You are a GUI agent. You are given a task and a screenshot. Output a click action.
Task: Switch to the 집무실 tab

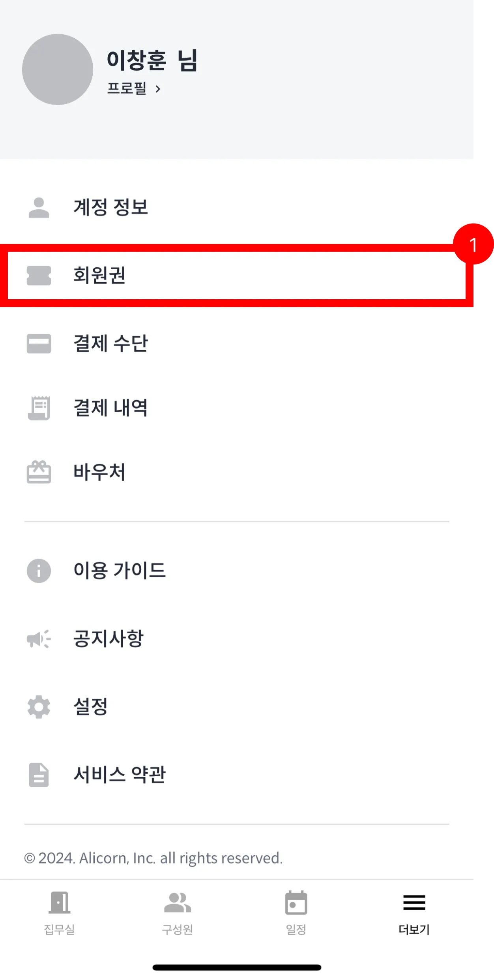59,912
